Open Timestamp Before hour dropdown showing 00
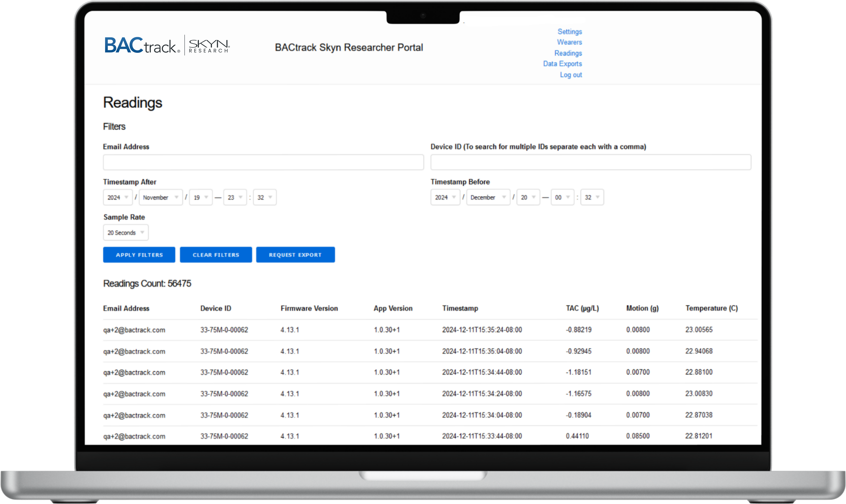This screenshot has height=504, width=846. (562, 197)
